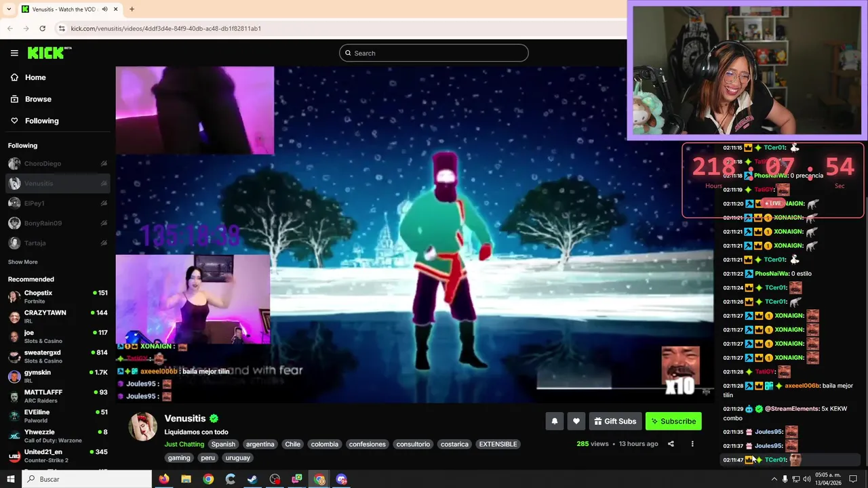Select the costarica tag
The image size is (868, 488).
tap(454, 444)
